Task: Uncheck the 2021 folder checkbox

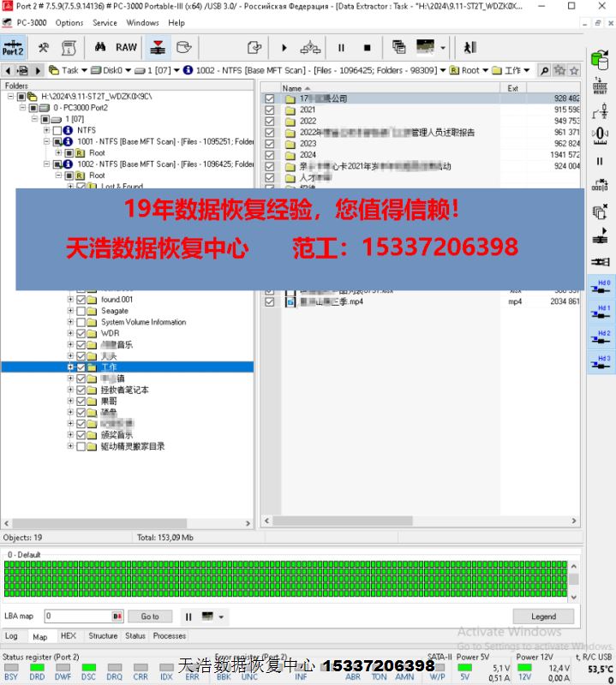Action: tap(270, 110)
